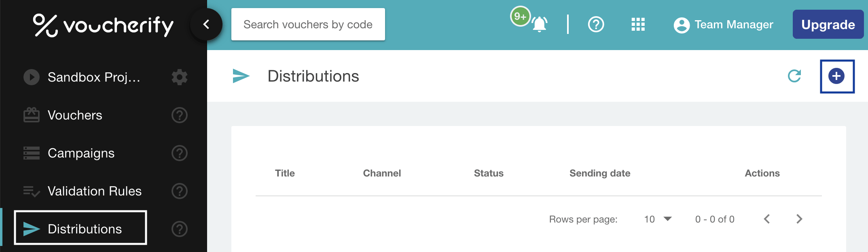The width and height of the screenshot is (868, 252).
Task: Create a new distribution with plus icon
Action: pyautogui.click(x=836, y=76)
